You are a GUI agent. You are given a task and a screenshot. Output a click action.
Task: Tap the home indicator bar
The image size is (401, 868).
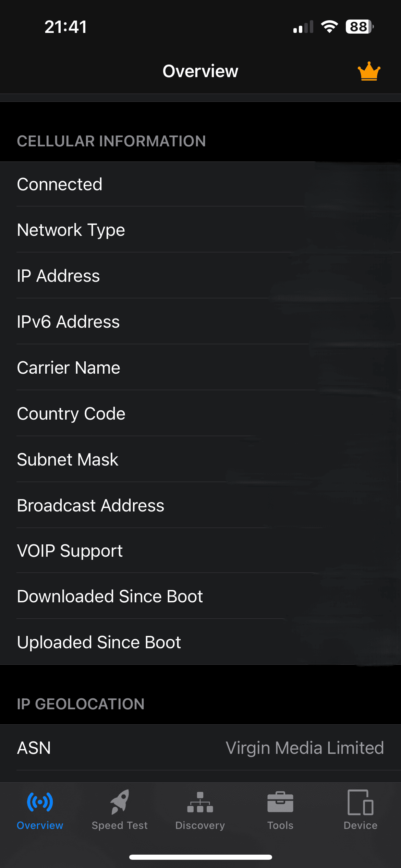pyautogui.click(x=200, y=857)
